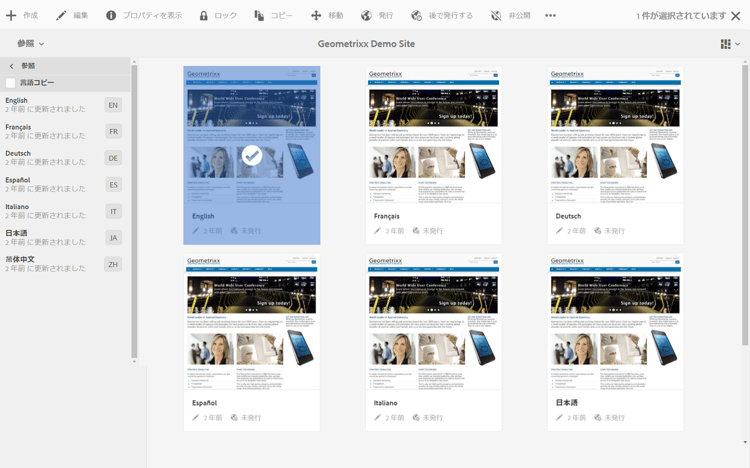Deselect English card via checkmark

coord(252,155)
